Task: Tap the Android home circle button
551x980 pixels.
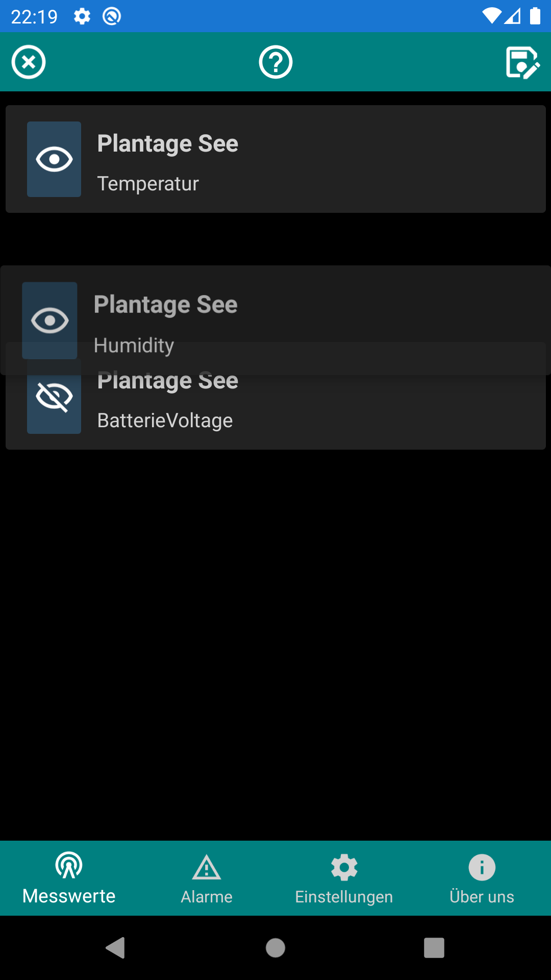Action: pyautogui.click(x=275, y=948)
